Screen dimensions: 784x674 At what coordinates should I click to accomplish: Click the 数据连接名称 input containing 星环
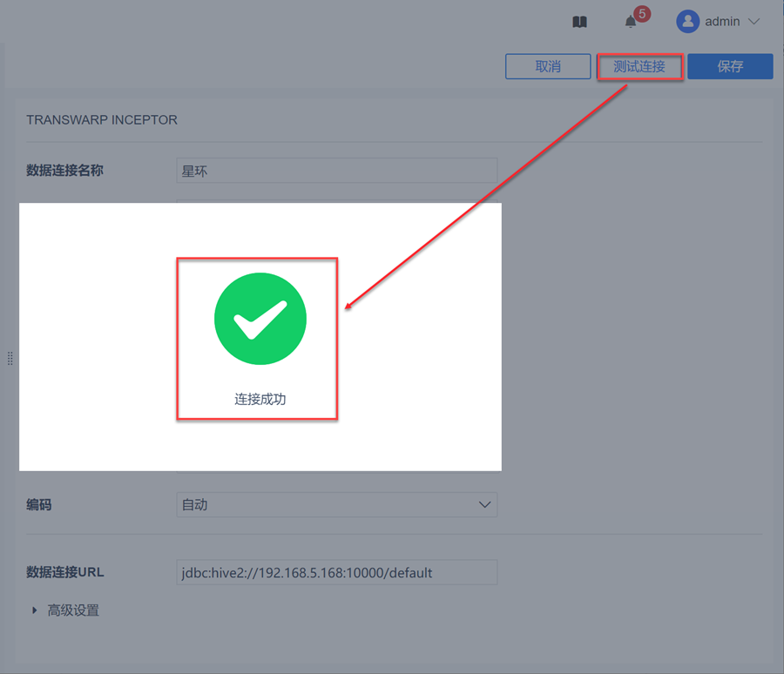tap(337, 171)
